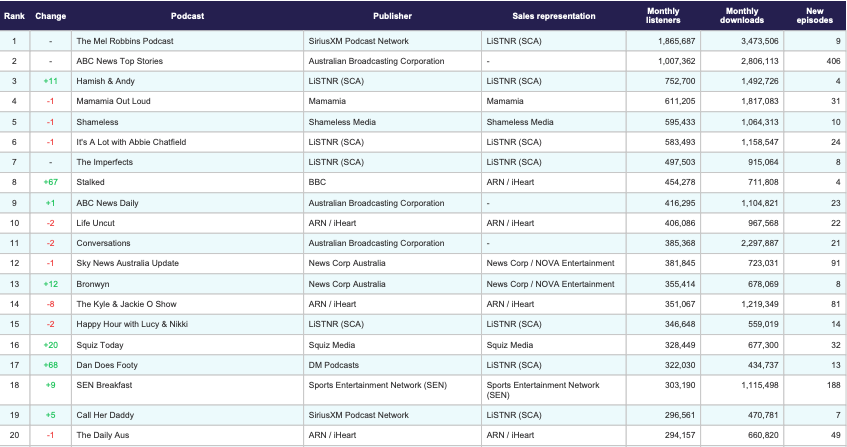Click the +68 change for Dan Does Footy
The image size is (847, 447).
click(x=51, y=365)
